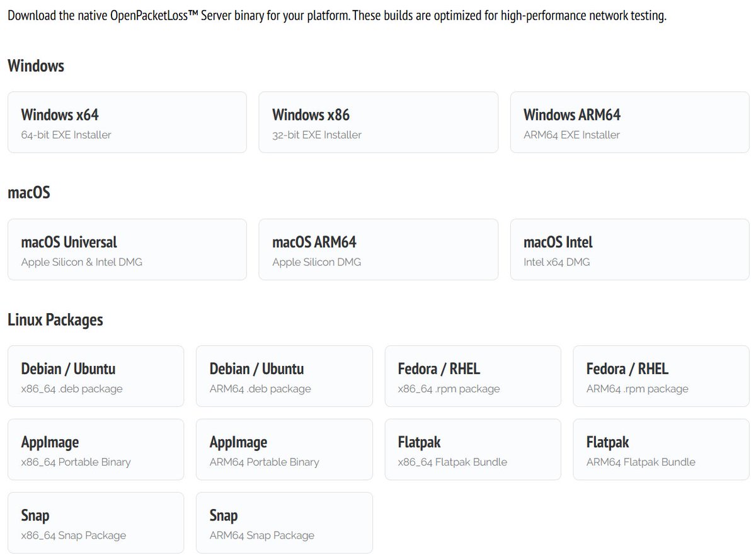
Task: Click the Windows section heading
Action: 36,66
